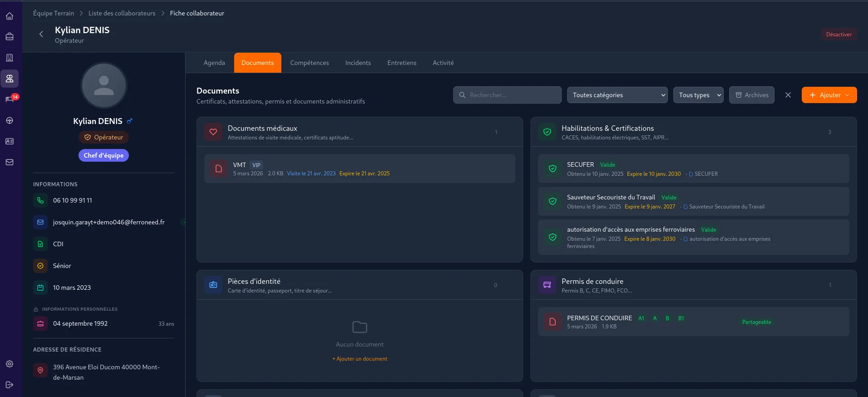Clear filters with the X button
The image size is (868, 397).
click(788, 95)
